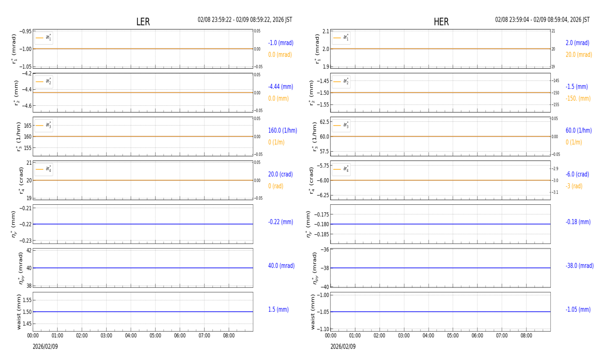Click the ∂r4* legend in LER

click(44, 169)
